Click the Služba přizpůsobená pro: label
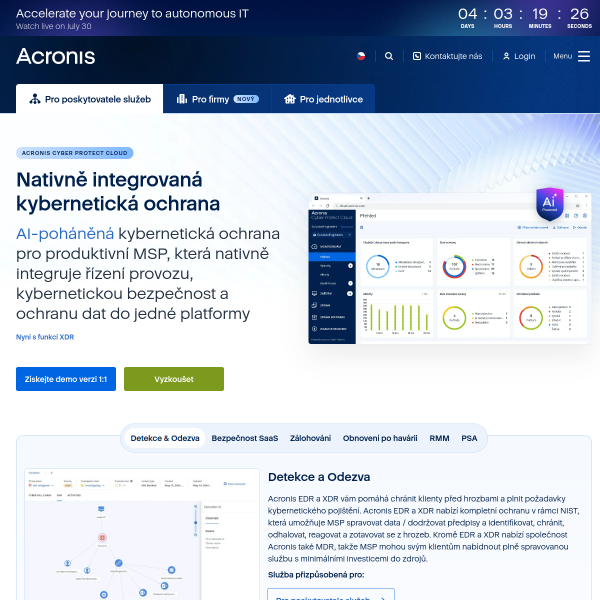This screenshot has width=600, height=600. click(316, 575)
